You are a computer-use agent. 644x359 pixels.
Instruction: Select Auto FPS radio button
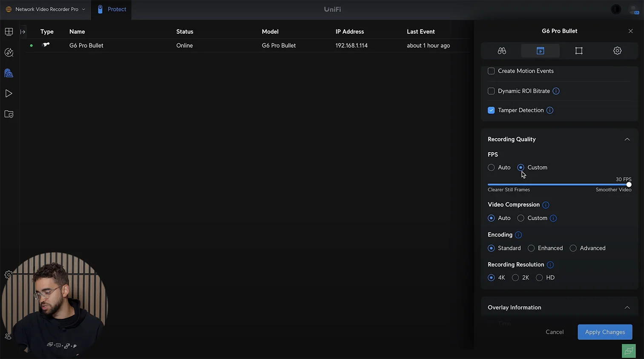[491, 168]
